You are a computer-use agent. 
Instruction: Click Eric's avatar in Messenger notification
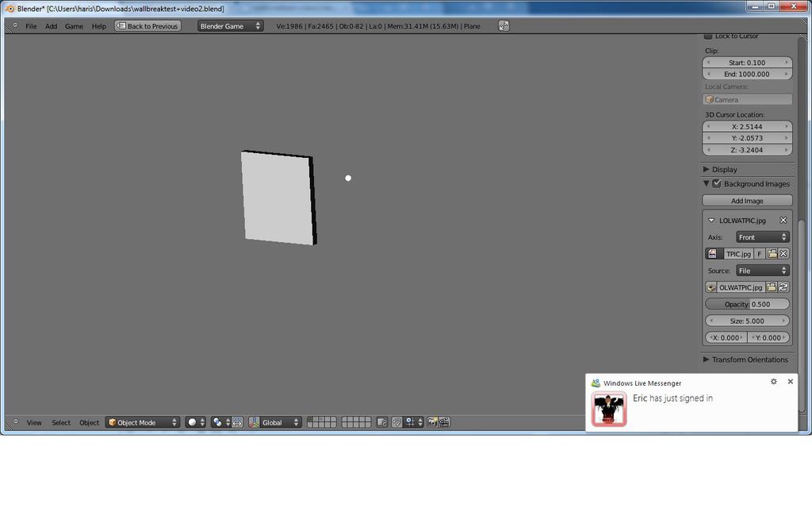[608, 409]
